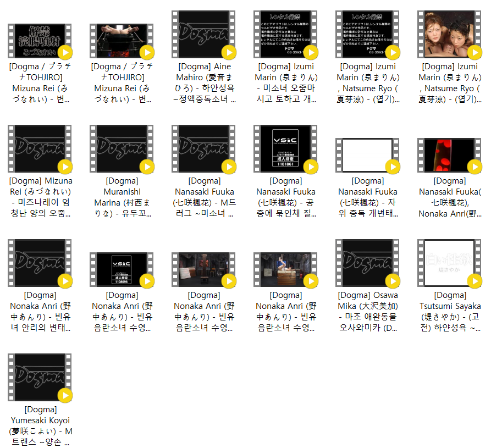Click Nonaka Anri file name under wooden cross thumbnail
491x448 pixels.
[x=204, y=312]
